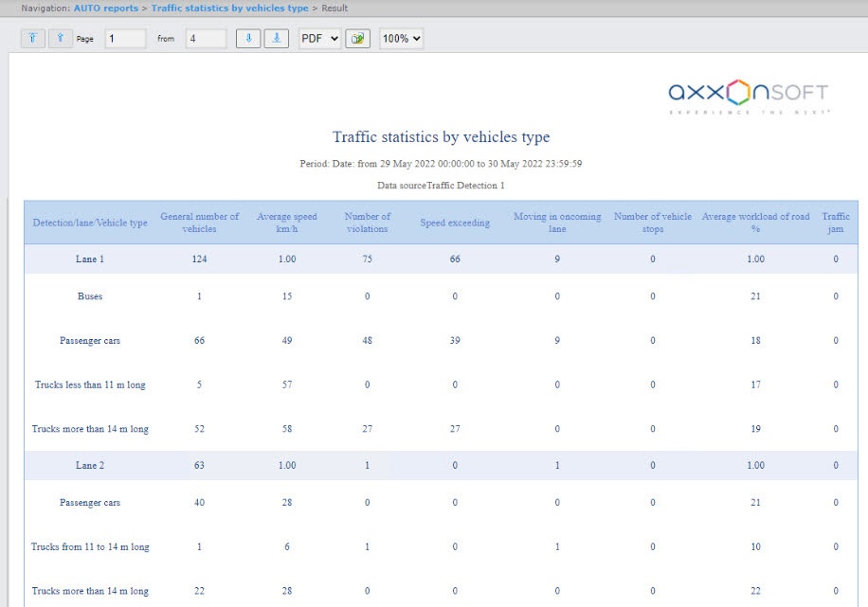Select the Lane 2 row label
This screenshot has width=868, height=607.
90,465
